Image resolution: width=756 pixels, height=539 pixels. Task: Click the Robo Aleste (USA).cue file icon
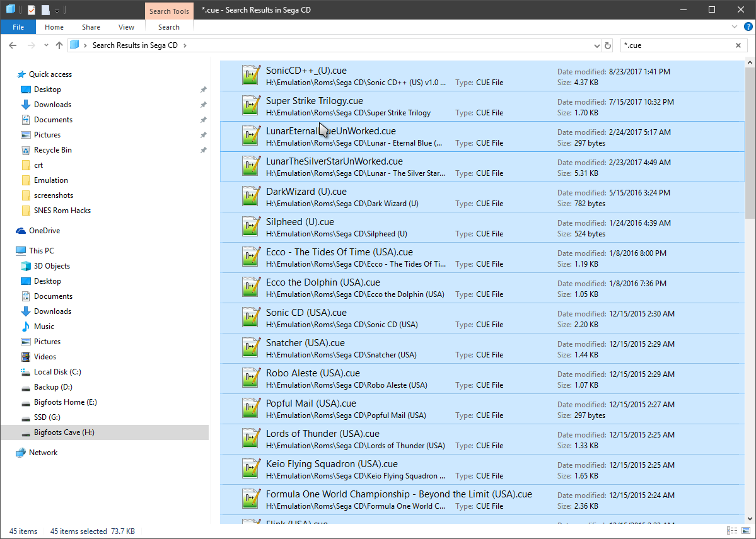[x=251, y=378]
